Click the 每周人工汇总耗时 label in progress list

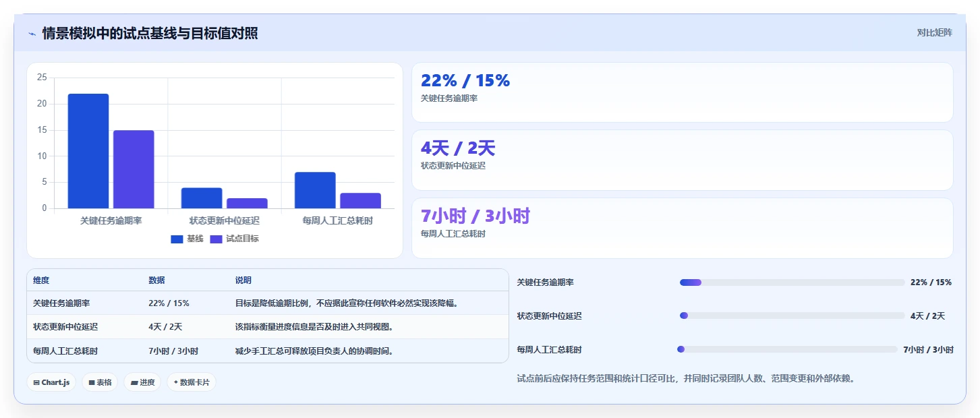(549, 350)
